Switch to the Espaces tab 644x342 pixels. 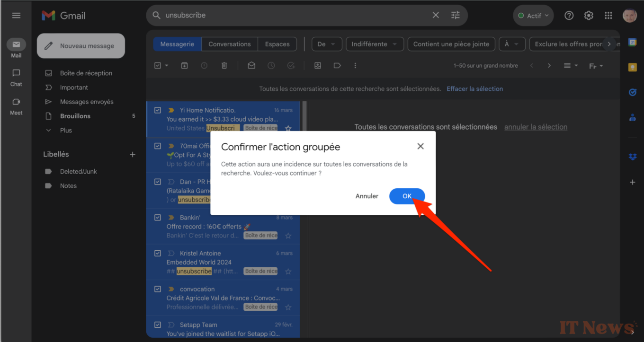pyautogui.click(x=277, y=44)
